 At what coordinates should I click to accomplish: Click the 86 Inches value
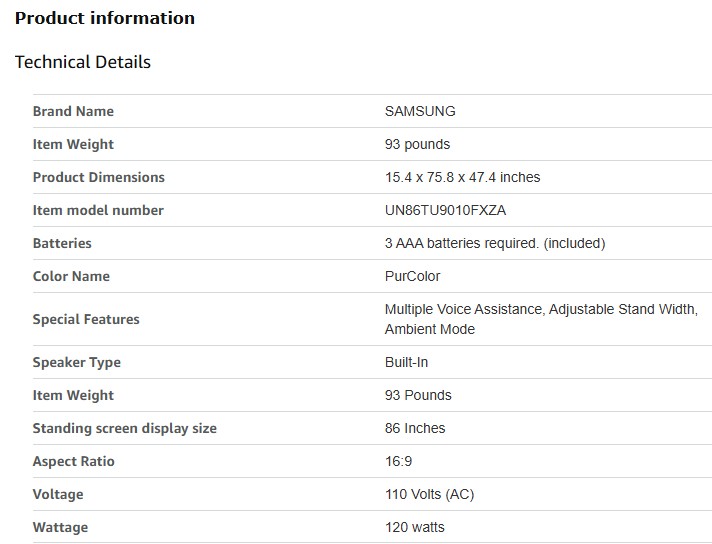click(415, 428)
